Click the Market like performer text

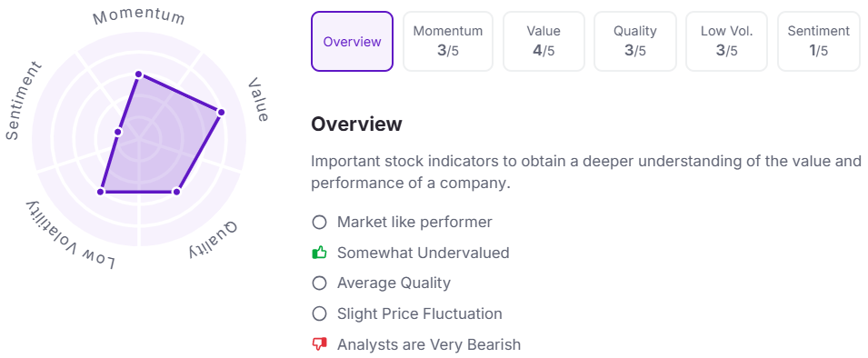coord(414,223)
